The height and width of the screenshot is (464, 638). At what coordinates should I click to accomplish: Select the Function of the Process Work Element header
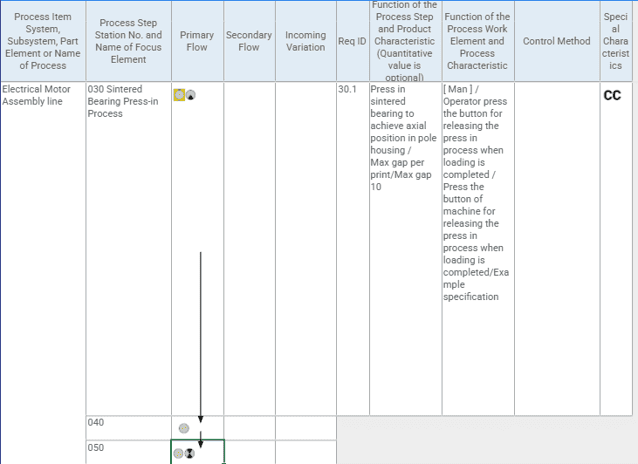[478, 41]
